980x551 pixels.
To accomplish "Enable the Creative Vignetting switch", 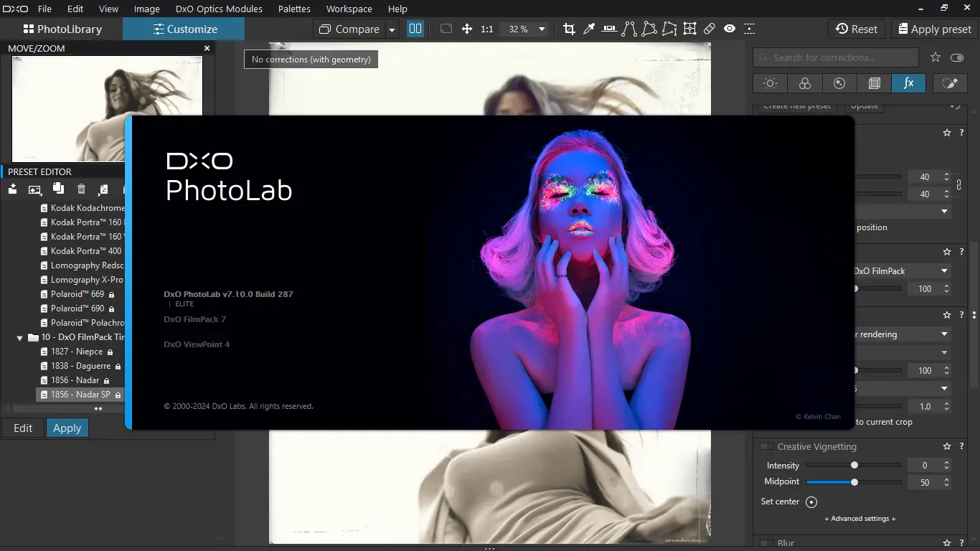I will point(766,447).
